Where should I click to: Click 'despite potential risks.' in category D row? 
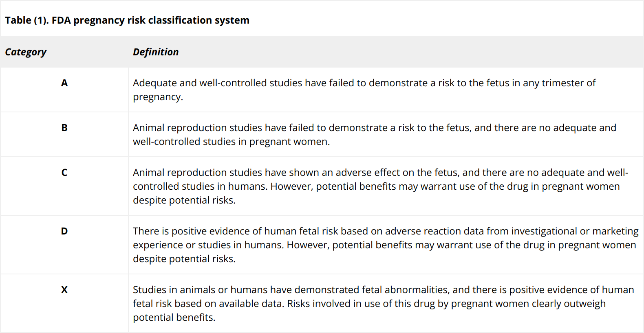(184, 259)
